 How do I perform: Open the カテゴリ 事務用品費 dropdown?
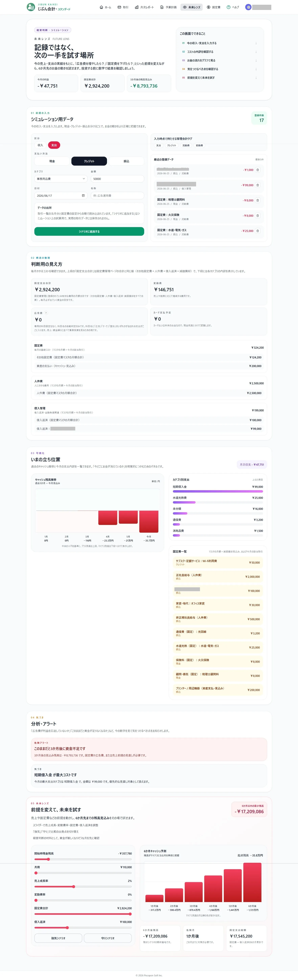tap(61, 179)
